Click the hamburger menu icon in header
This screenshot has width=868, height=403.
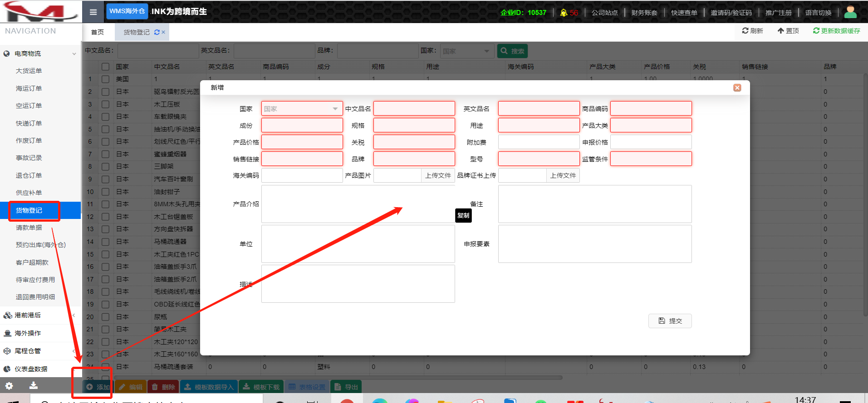[x=93, y=12]
